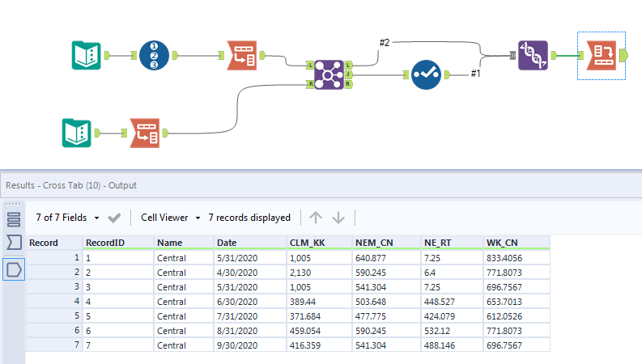642x364 pixels.
Task: Select the Data Cleansing tool
Action: pos(425,74)
